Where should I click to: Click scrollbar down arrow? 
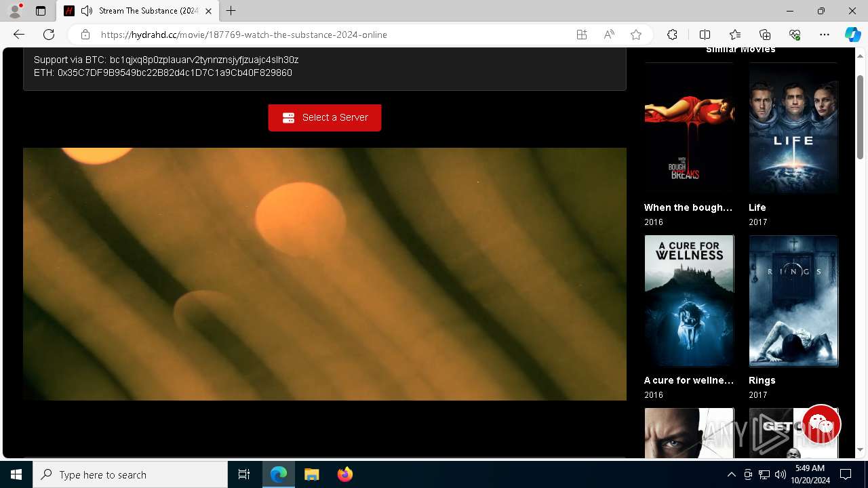pos(860,449)
